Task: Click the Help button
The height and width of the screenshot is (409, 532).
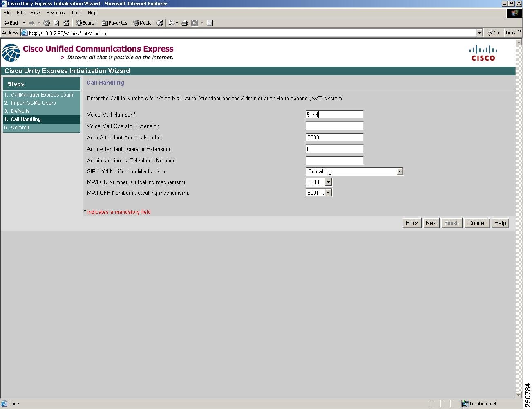Action: [500, 223]
